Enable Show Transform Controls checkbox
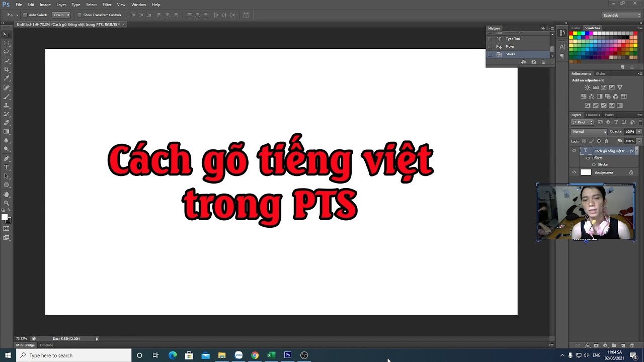The height and width of the screenshot is (362, 644). tap(79, 15)
